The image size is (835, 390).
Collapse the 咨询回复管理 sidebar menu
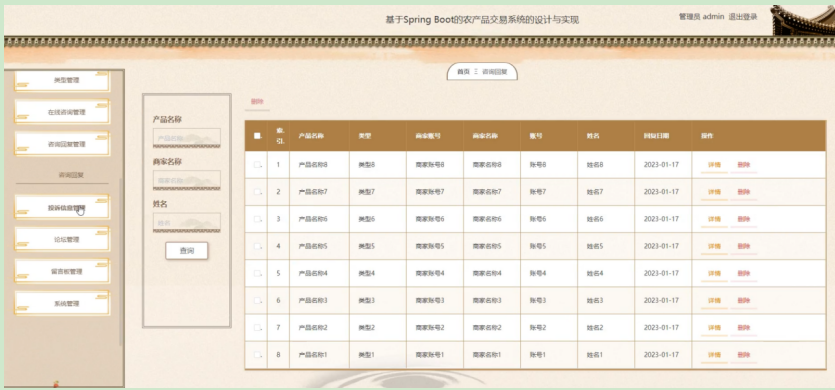tap(62, 144)
